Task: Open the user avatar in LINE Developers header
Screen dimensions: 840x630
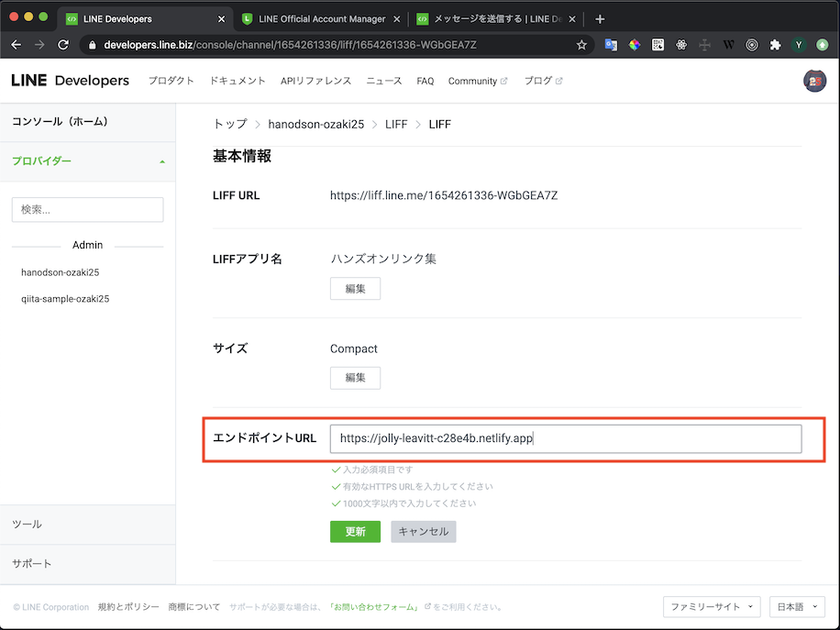Action: (x=814, y=81)
